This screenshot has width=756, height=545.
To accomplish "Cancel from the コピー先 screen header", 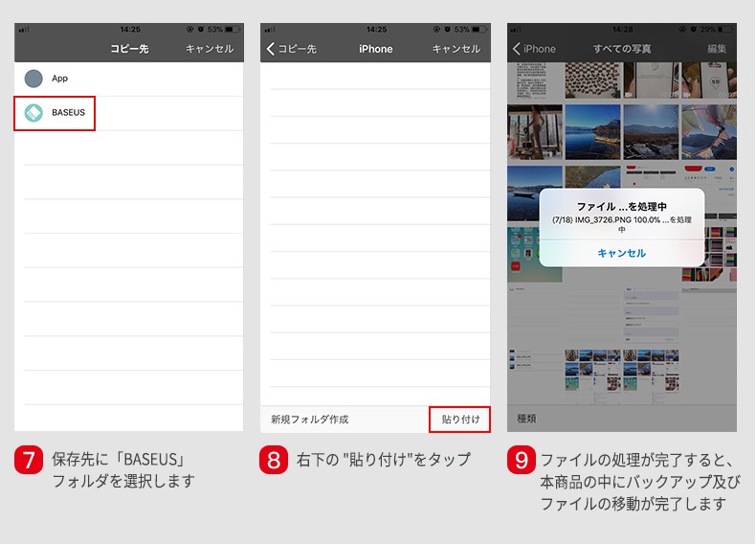I will [x=209, y=49].
